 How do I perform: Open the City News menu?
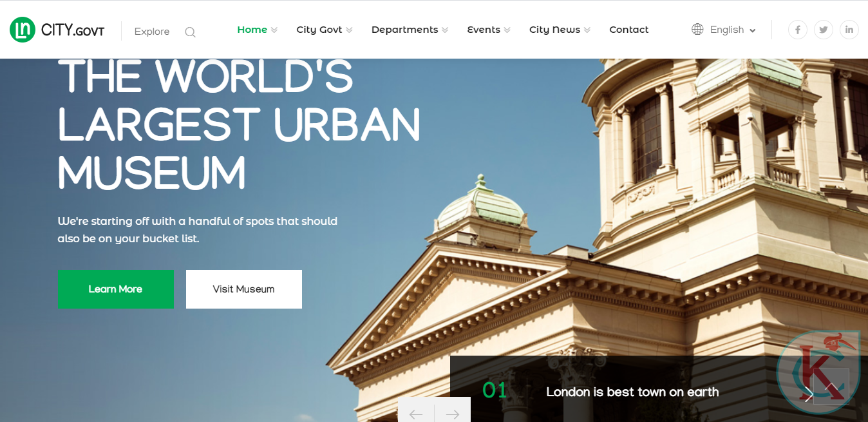[554, 30]
